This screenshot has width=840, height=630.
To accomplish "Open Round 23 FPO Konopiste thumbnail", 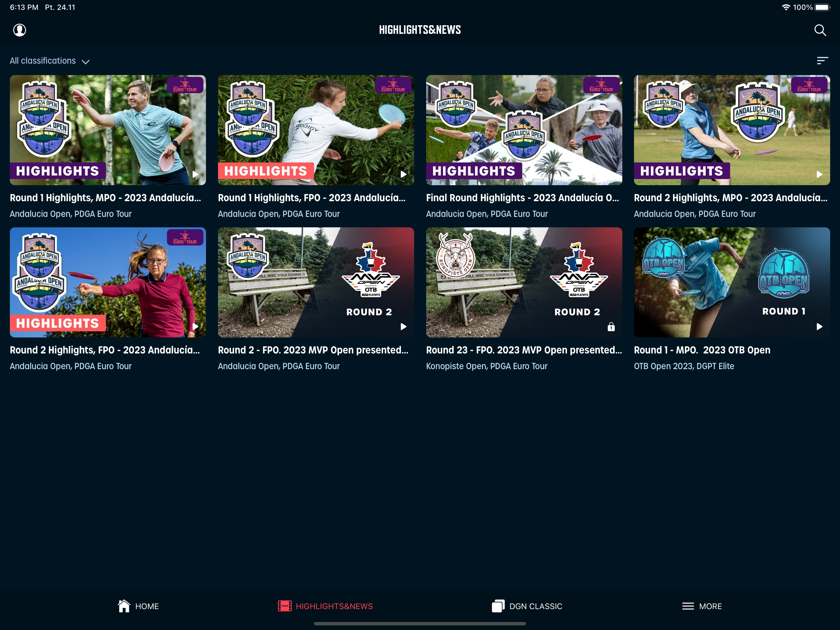I will (524, 282).
